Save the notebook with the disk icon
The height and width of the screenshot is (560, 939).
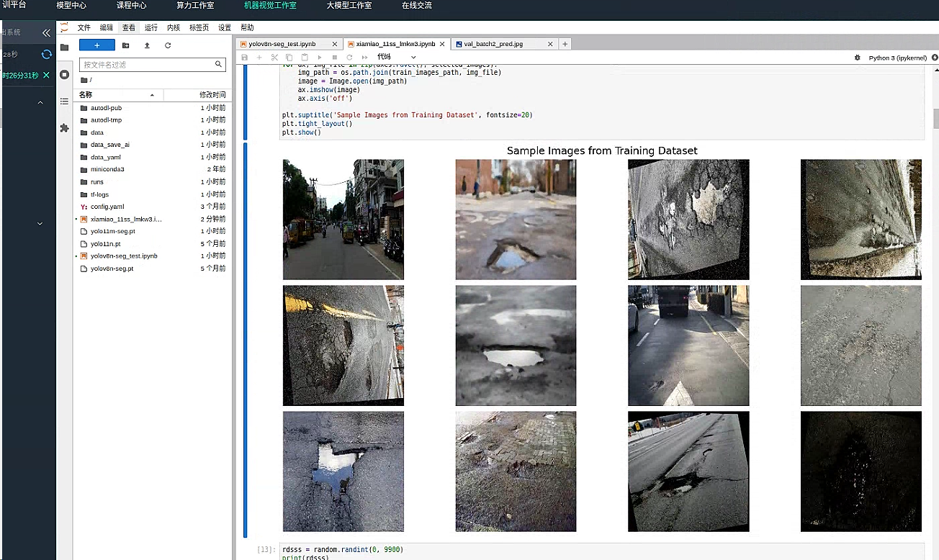tap(244, 57)
